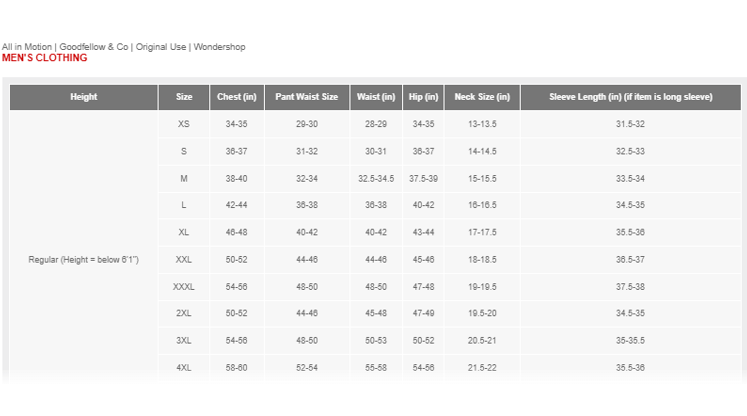Click the Height column header
Screen dimensions: 747x416
click(x=84, y=97)
